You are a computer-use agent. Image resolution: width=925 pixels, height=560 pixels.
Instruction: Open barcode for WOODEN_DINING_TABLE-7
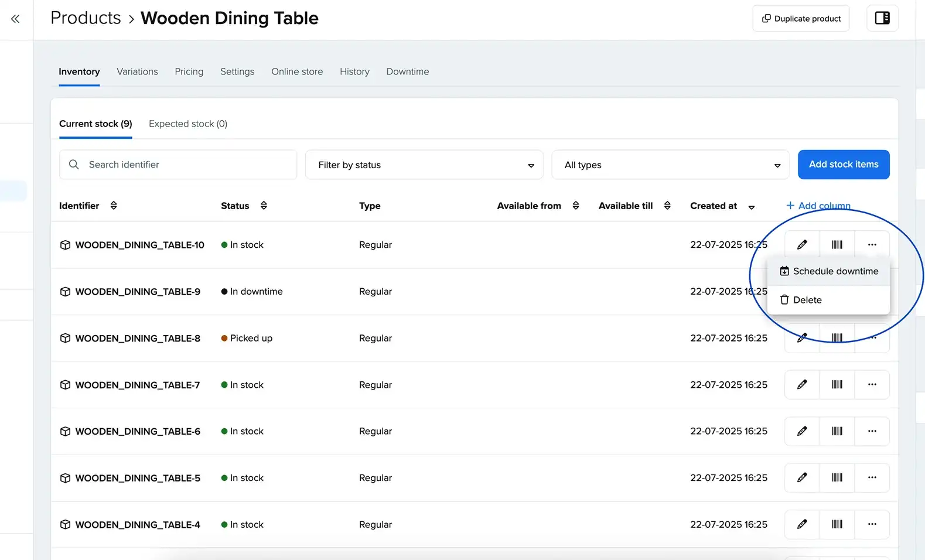[x=837, y=385]
